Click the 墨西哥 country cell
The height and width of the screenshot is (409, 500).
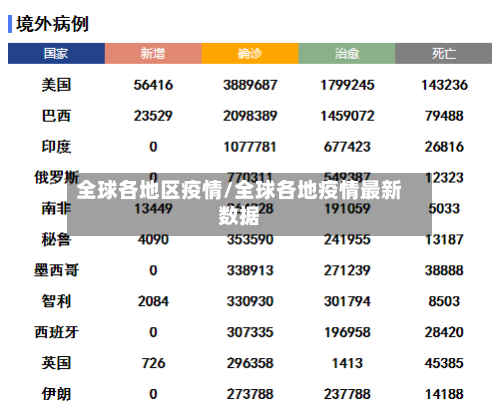[56, 270]
